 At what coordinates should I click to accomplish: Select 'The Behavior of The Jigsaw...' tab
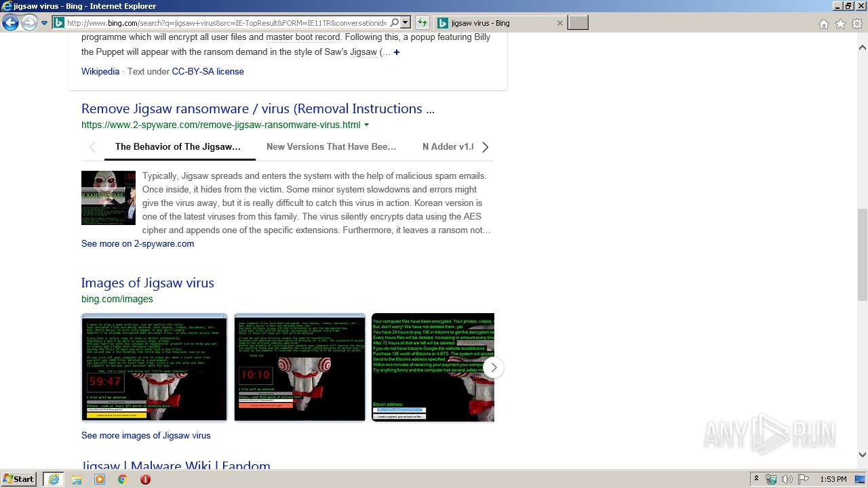tap(178, 146)
